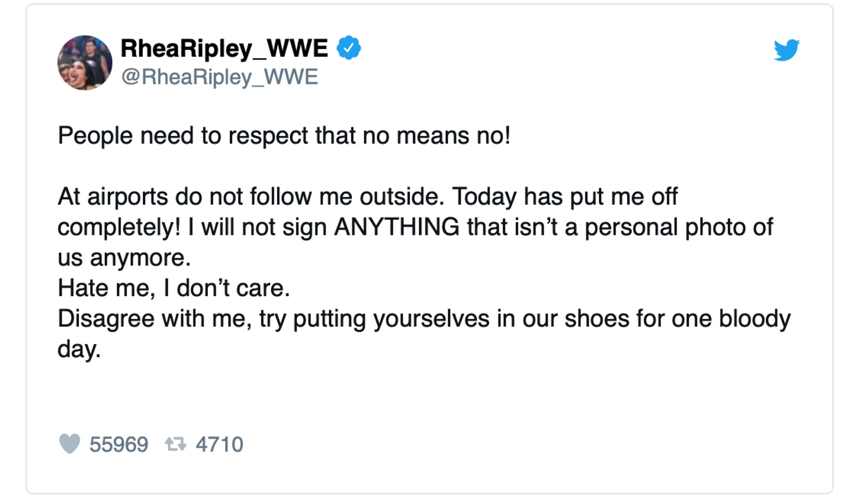The width and height of the screenshot is (845, 504).
Task: Like the tweet with the heart icon
Action: pyautogui.click(x=69, y=444)
